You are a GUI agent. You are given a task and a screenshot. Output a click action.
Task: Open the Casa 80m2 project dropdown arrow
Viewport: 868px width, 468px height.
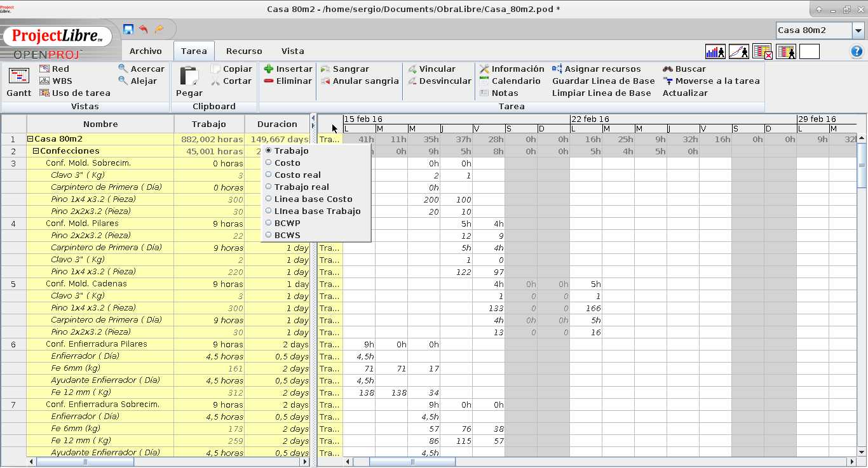[x=858, y=30]
